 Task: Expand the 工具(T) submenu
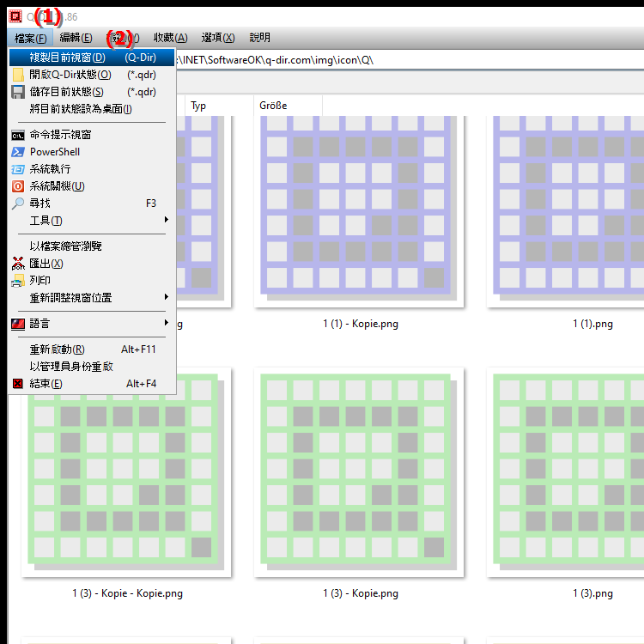click(x=92, y=221)
